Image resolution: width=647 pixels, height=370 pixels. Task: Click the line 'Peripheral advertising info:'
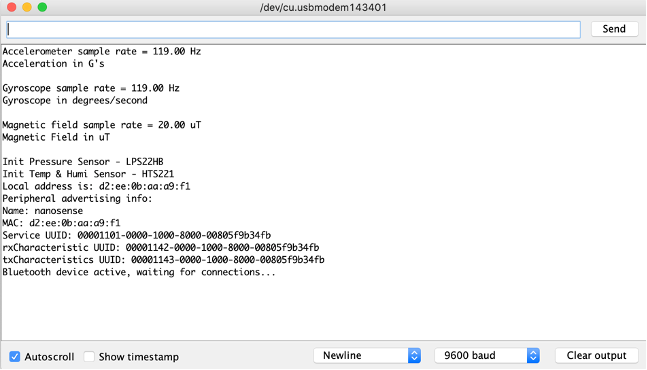click(x=77, y=198)
